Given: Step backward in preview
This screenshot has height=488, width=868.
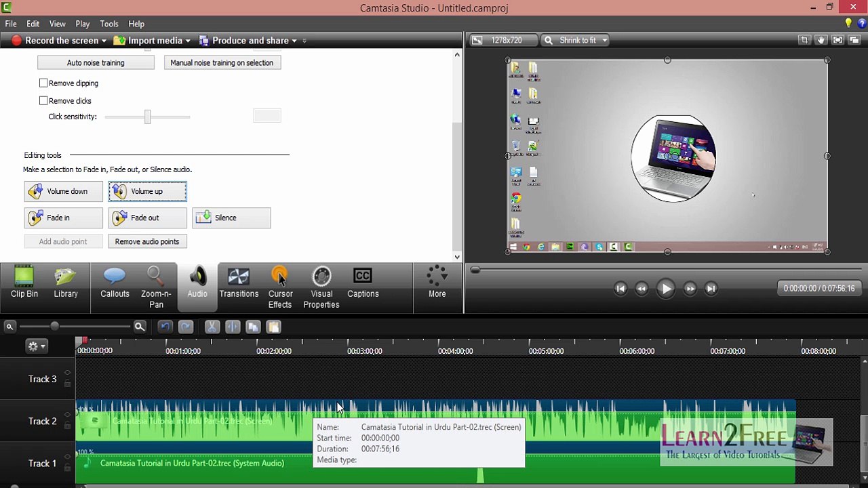Looking at the screenshot, I should point(642,289).
